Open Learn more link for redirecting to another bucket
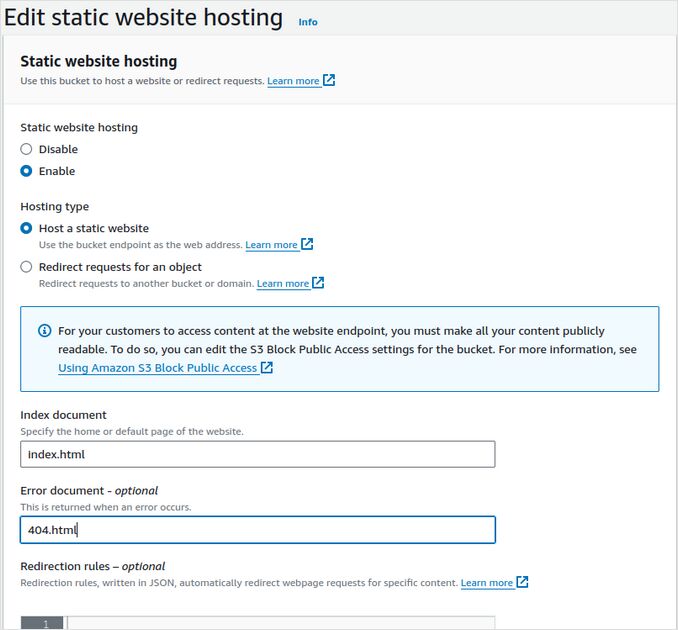678x630 pixels. pos(283,284)
